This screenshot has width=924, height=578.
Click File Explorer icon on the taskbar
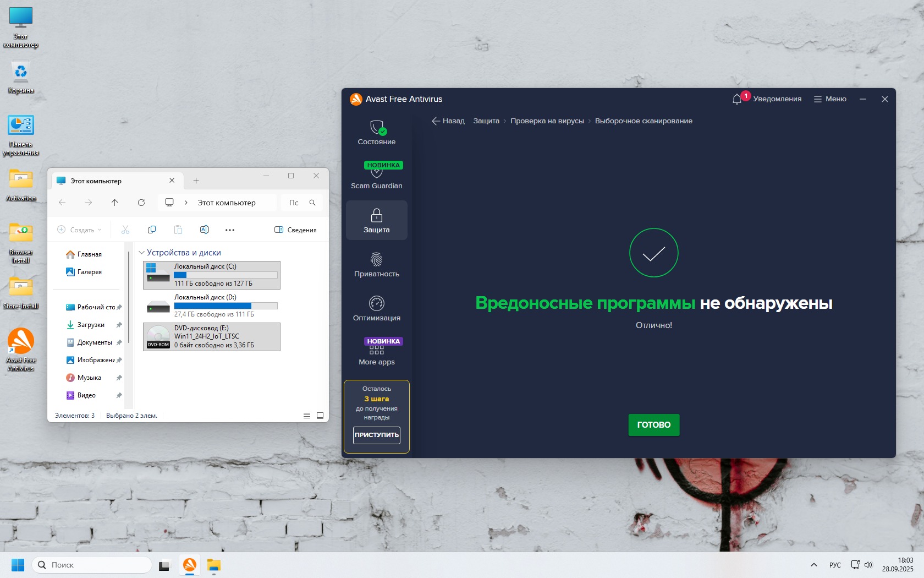coord(214,565)
